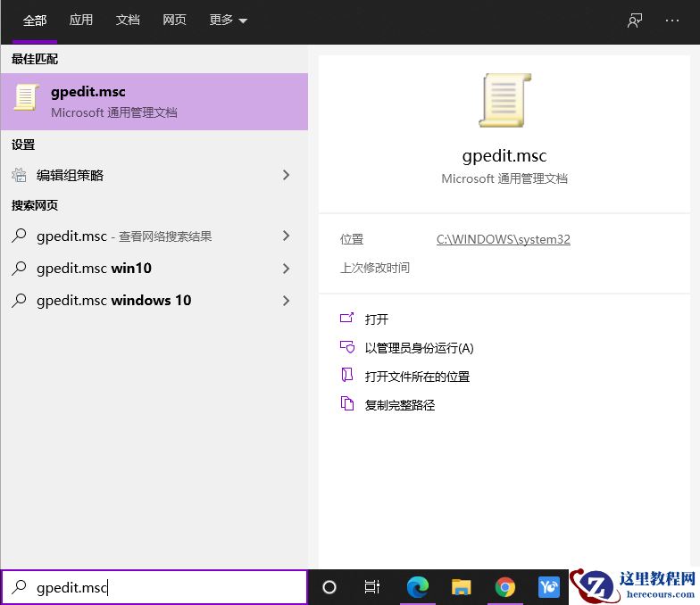Image resolution: width=700 pixels, height=605 pixels.
Task: Click magnifier icon beside gpedit.msc win10
Action: click(x=20, y=268)
